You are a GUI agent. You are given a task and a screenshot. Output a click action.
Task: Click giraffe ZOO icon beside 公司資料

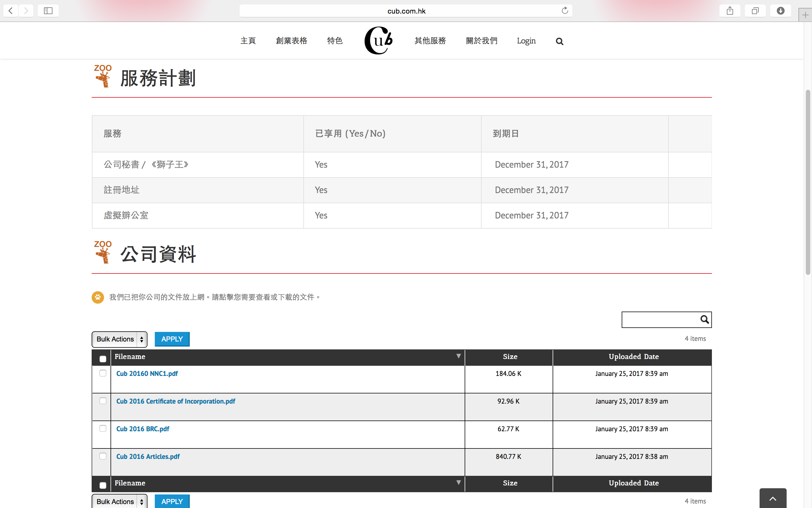click(103, 252)
